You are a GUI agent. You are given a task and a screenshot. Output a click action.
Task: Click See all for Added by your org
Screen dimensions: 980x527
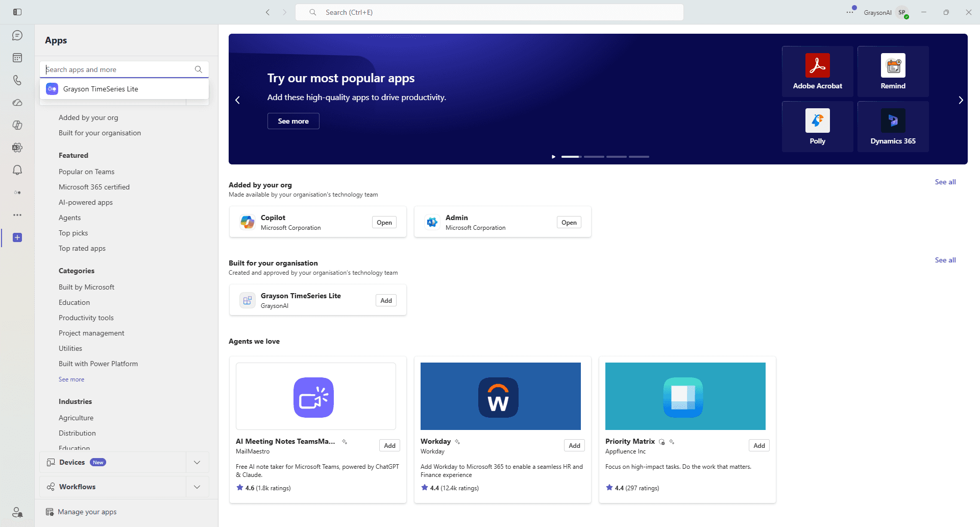(945, 182)
